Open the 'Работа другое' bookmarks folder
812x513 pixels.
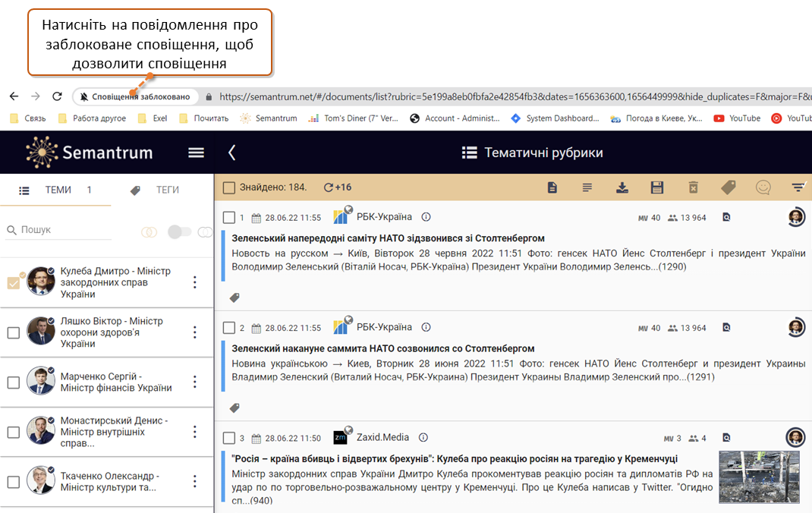point(92,118)
